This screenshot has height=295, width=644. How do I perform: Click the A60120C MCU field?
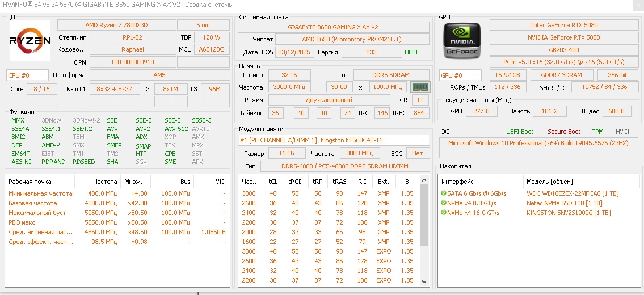tap(212, 49)
